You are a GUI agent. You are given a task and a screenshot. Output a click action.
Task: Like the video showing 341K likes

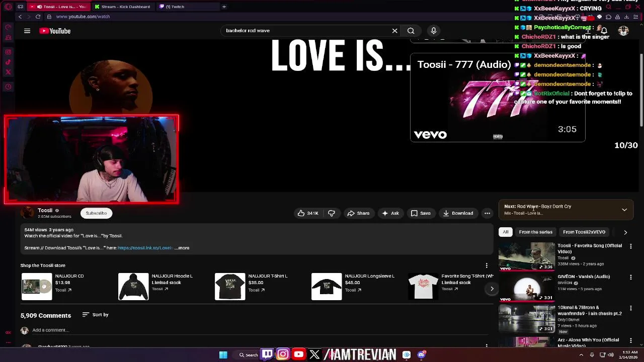pos(307,213)
